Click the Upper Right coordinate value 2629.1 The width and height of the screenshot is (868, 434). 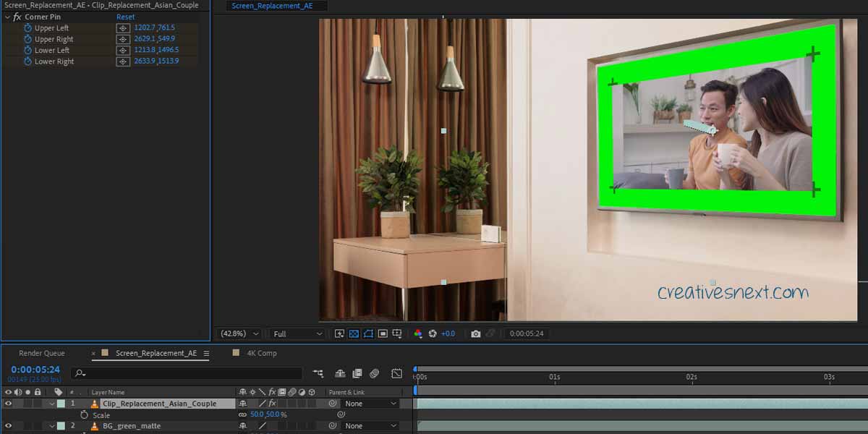(144, 39)
